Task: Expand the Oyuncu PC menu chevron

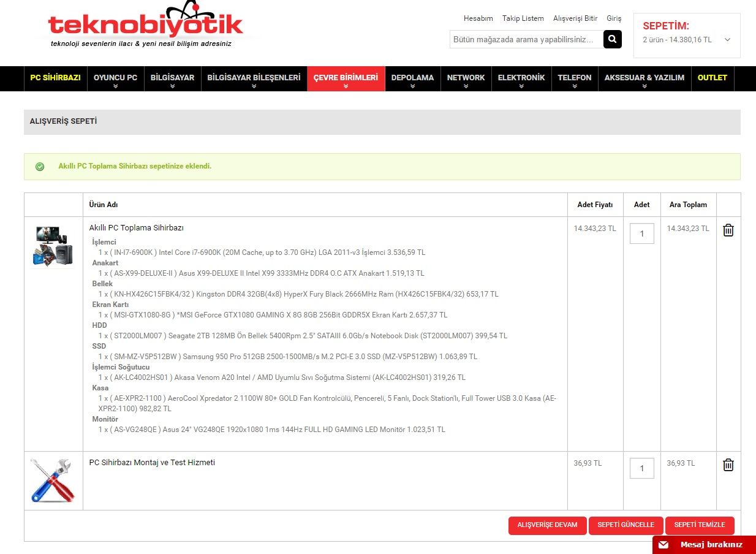Action: pos(115,86)
